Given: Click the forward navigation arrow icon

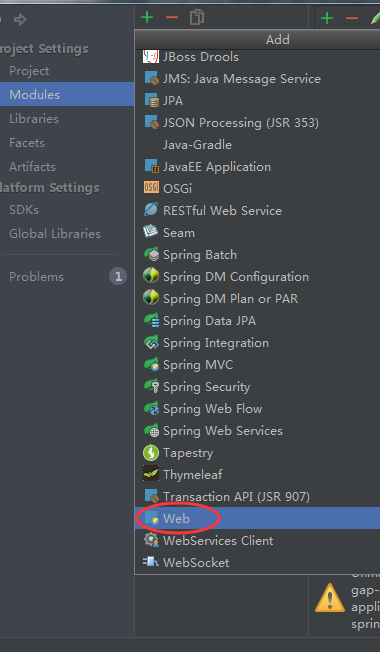Looking at the screenshot, I should tap(20, 19).
